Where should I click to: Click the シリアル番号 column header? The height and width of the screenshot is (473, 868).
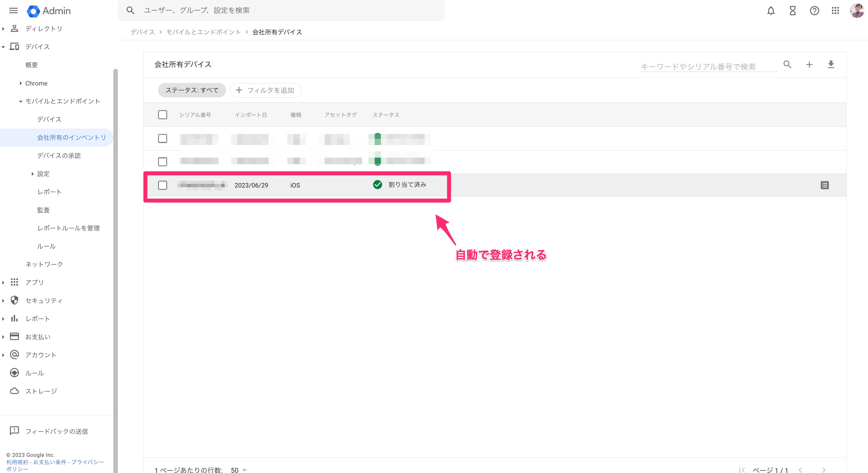coord(195,115)
